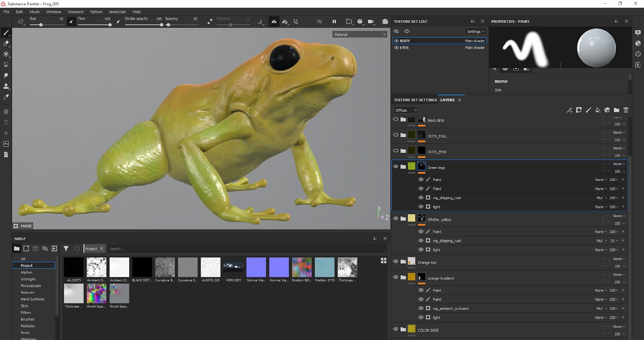Open the Diffuse channel dropdown
644x340 pixels.
coord(406,110)
